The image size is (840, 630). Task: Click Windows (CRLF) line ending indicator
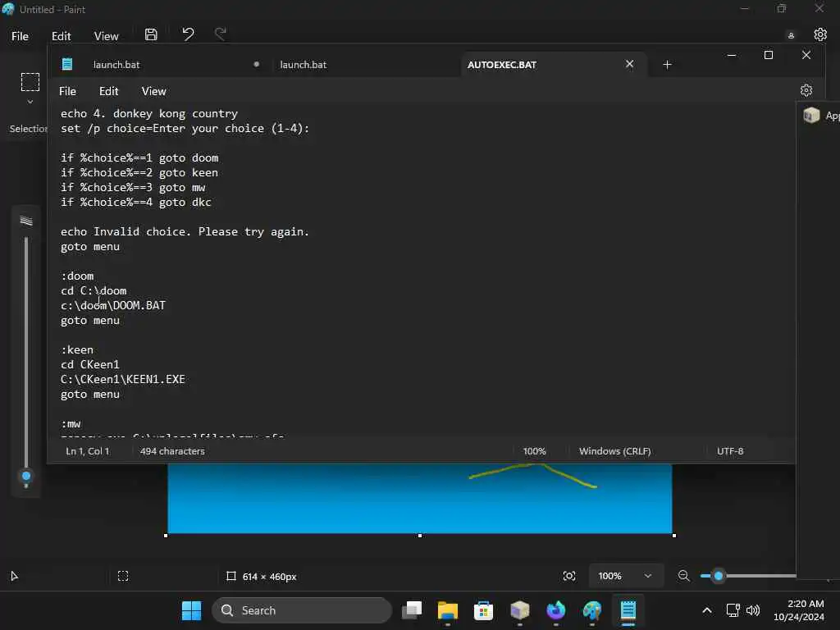click(614, 451)
